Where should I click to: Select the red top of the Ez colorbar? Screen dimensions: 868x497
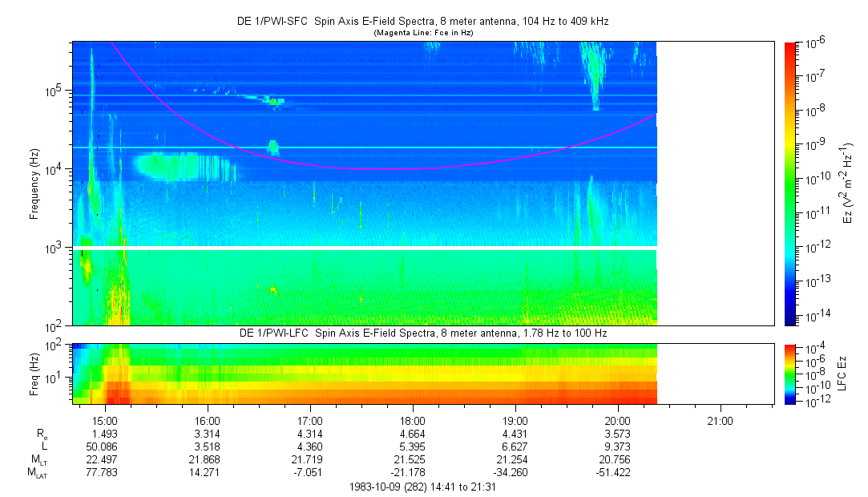click(790, 46)
